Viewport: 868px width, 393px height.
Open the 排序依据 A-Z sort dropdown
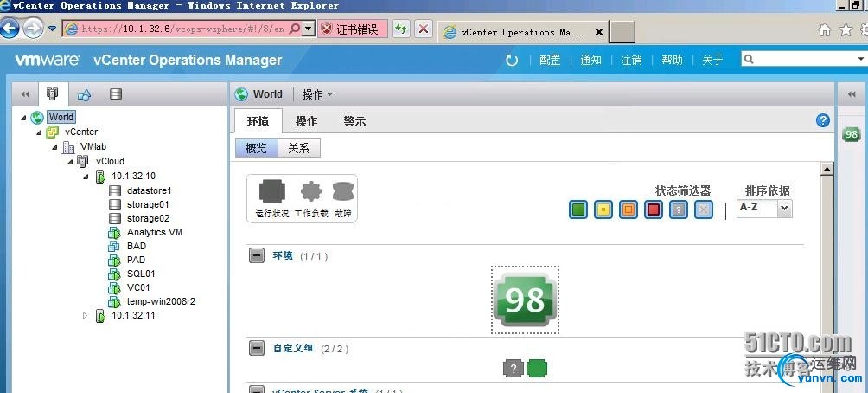(764, 208)
